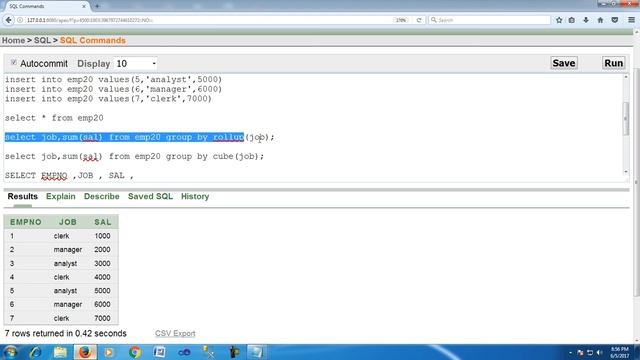Click the EMPNO column header
Image resolution: width=640 pixels, height=360 pixels.
[x=26, y=222]
